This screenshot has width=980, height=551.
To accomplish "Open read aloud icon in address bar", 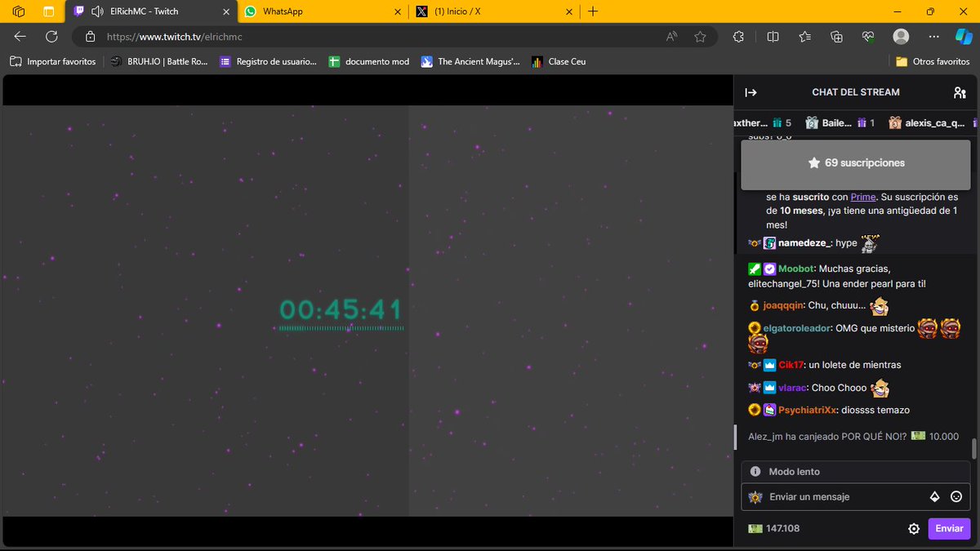I will tap(672, 37).
